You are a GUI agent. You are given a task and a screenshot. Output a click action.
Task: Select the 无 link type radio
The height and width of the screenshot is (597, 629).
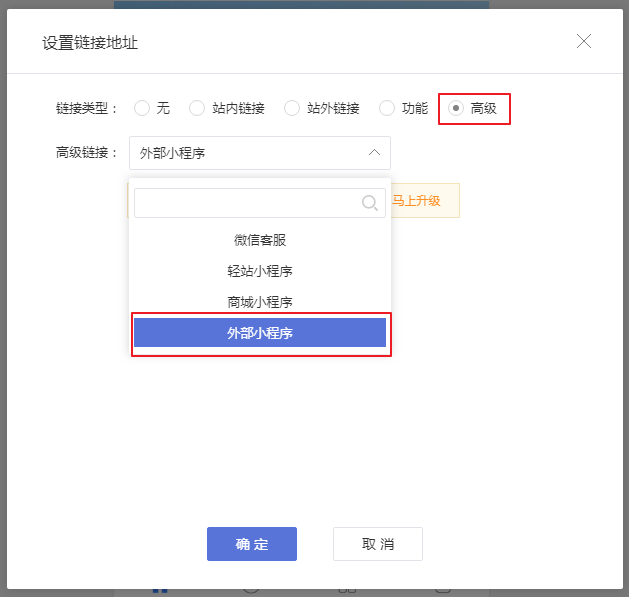142,108
